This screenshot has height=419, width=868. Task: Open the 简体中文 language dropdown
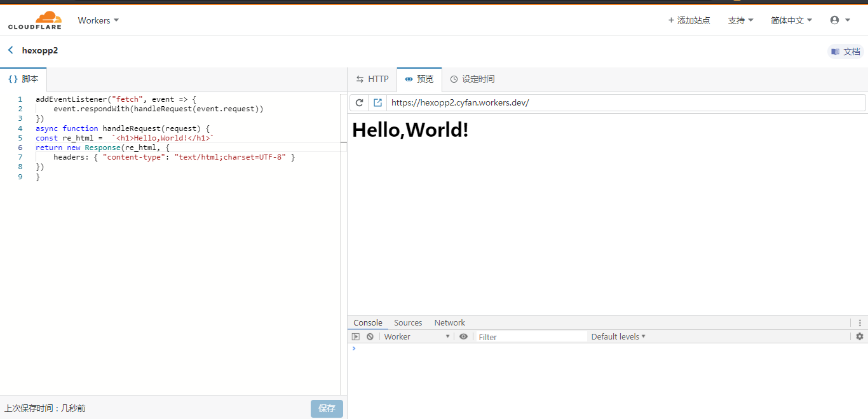[x=792, y=20]
